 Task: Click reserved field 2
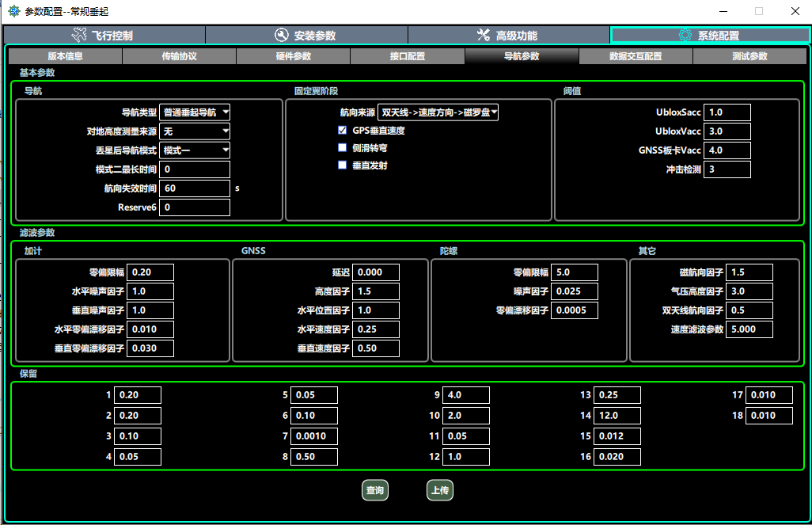(138, 415)
